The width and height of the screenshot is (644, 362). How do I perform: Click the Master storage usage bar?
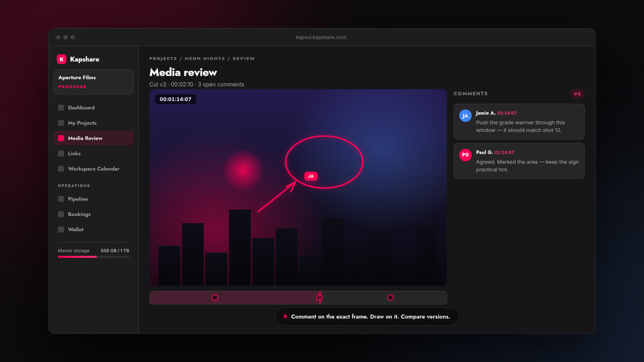[94, 257]
